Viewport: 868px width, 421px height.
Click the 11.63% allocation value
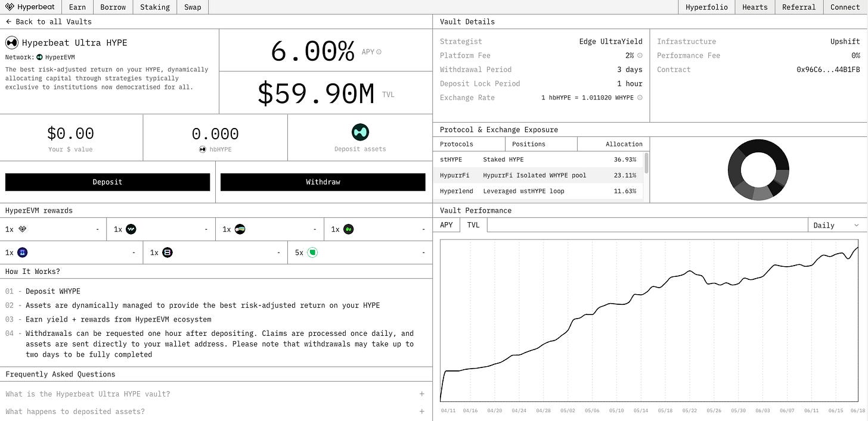625,191
